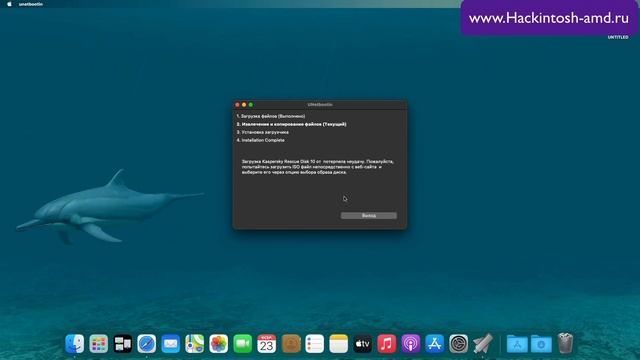
Task: Click the UNetbootin window title bar
Action: 320,105
